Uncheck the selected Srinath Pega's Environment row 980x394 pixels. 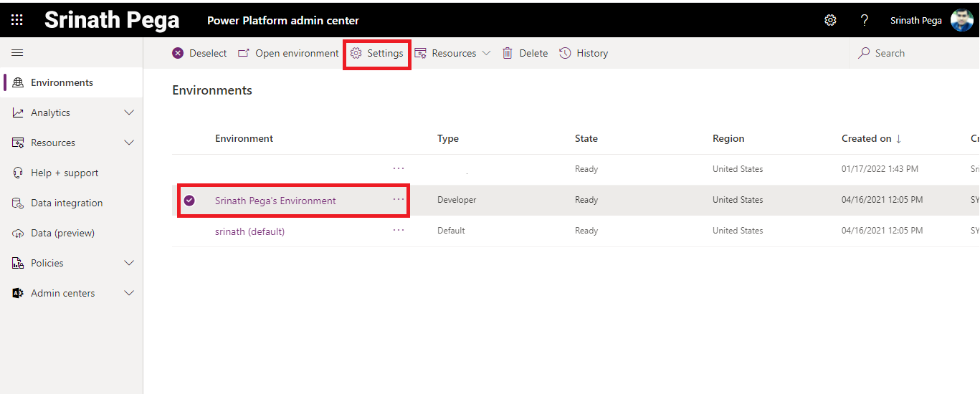189,201
